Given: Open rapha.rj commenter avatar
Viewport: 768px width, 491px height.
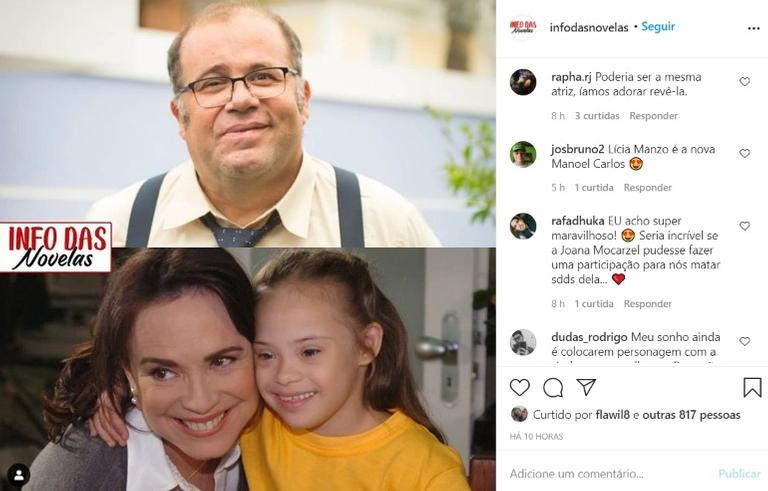Looking at the screenshot, I should (523, 82).
